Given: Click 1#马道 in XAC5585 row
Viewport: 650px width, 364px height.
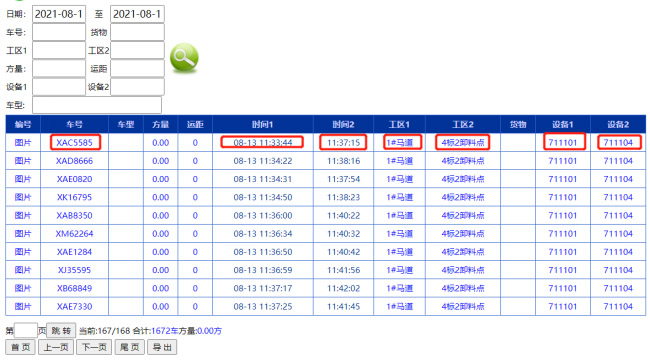Looking at the screenshot, I should click(400, 143).
